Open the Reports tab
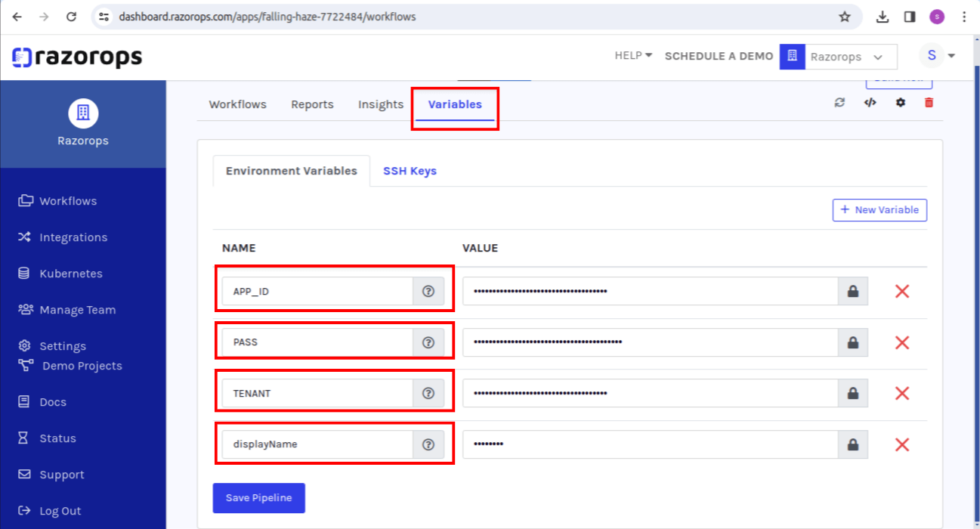980x529 pixels. click(312, 104)
